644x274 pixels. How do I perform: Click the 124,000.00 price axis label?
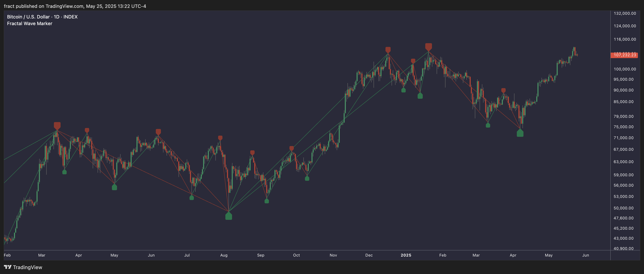[x=625, y=26]
